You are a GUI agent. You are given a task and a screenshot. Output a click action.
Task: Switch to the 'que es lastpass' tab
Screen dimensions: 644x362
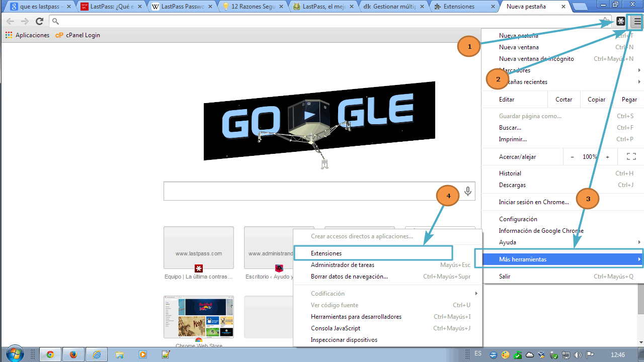pos(40,7)
